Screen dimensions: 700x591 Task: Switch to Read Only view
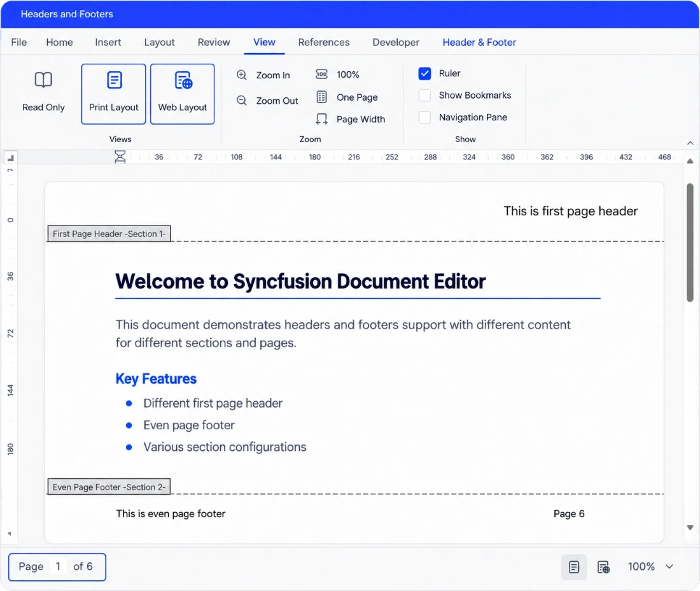click(43, 93)
